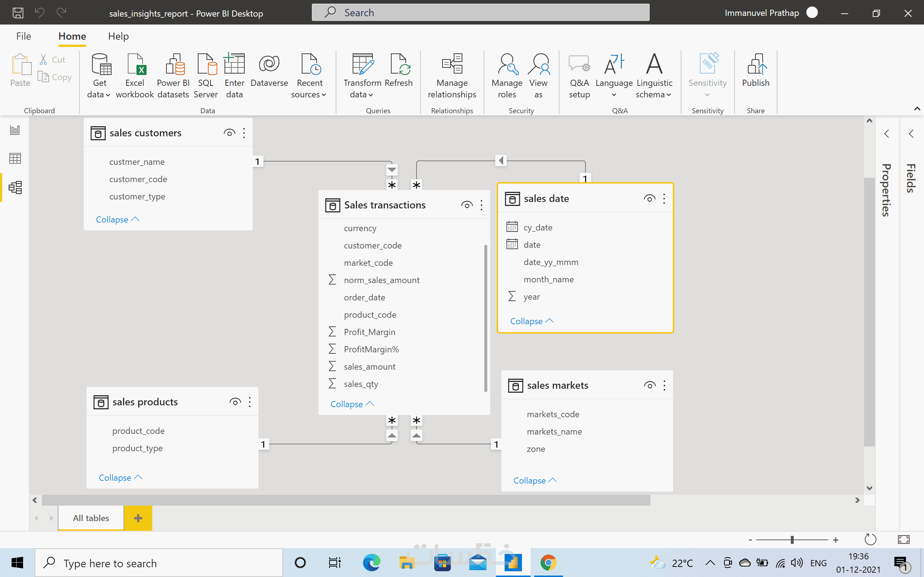Image resolution: width=924 pixels, height=577 pixels.
Task: Switch to Report view in sidebar
Action: coord(15,130)
